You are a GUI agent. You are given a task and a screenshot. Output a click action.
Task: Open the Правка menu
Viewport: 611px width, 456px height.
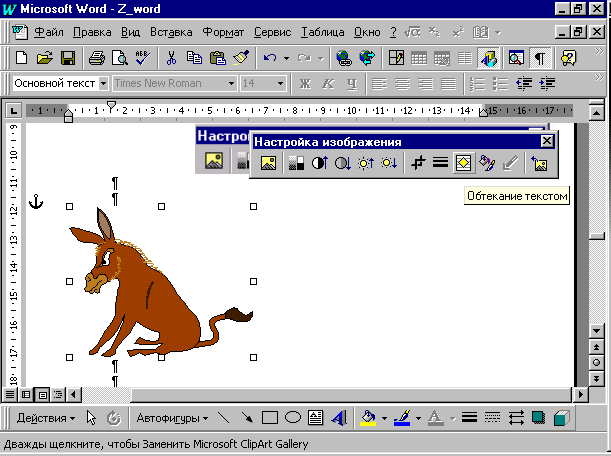pyautogui.click(x=92, y=32)
